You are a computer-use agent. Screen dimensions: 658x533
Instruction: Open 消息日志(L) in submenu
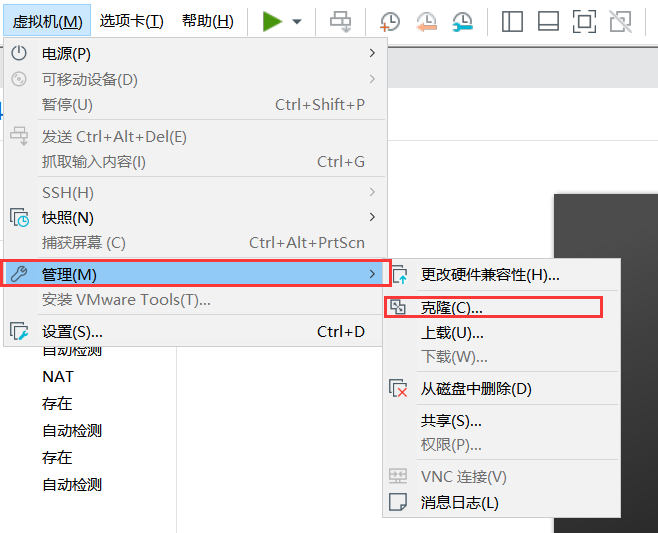point(502,502)
